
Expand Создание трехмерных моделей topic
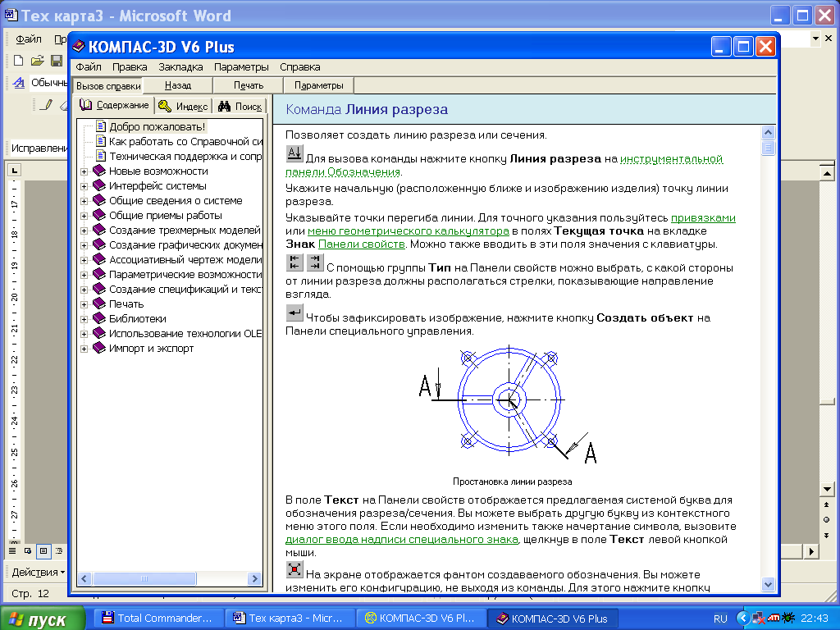84,231
